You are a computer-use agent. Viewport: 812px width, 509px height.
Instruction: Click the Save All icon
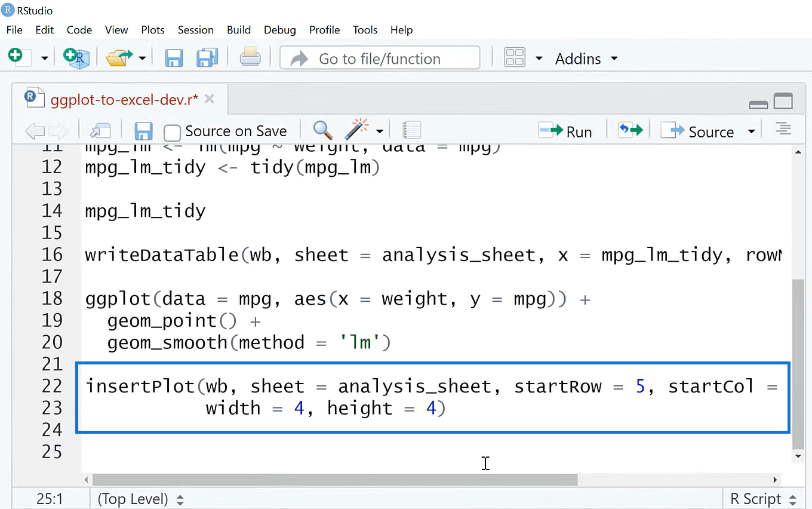[x=207, y=58]
